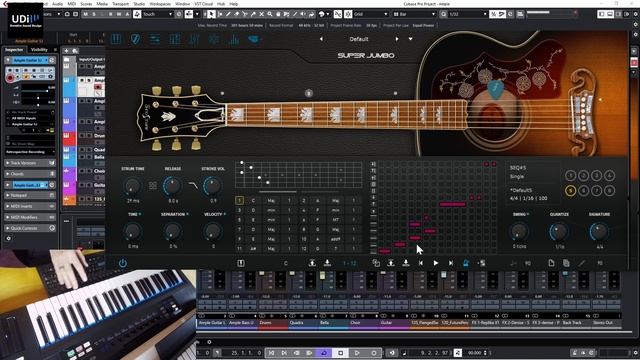Expand the Chords inspector section
Screen dimensions: 640x360
30,174
